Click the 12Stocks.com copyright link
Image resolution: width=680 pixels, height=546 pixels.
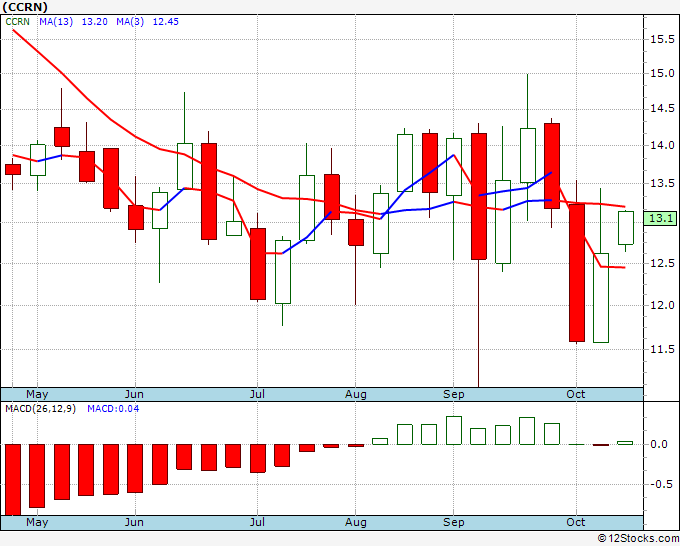click(638, 538)
